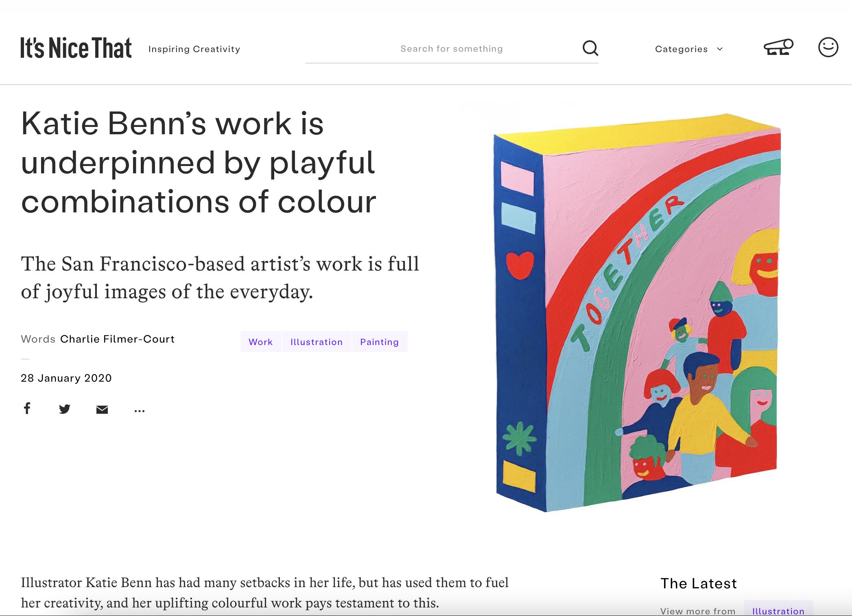Share article on Twitter

click(x=64, y=409)
